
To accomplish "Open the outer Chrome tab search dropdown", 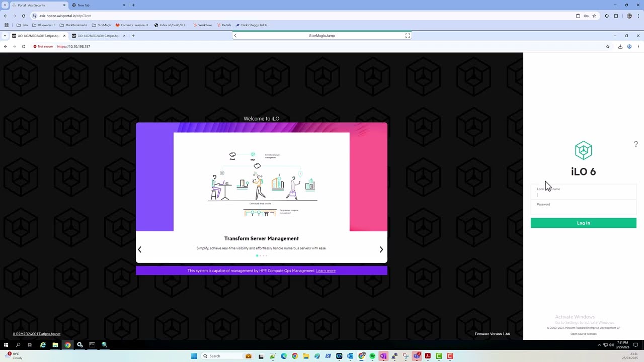I will click(5, 5).
